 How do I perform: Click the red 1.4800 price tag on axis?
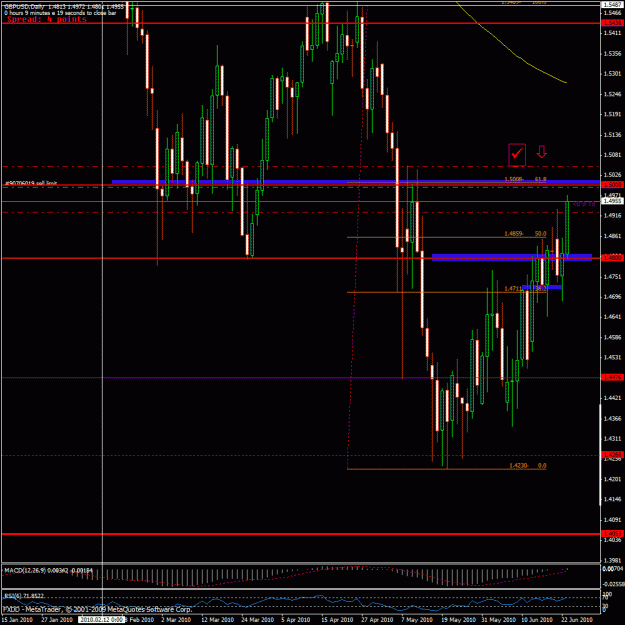coord(613,258)
